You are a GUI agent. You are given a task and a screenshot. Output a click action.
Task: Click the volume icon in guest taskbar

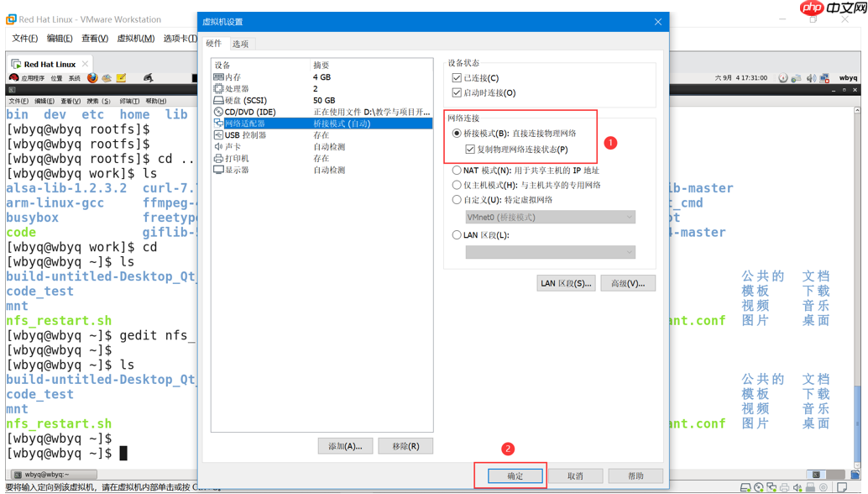click(x=811, y=78)
